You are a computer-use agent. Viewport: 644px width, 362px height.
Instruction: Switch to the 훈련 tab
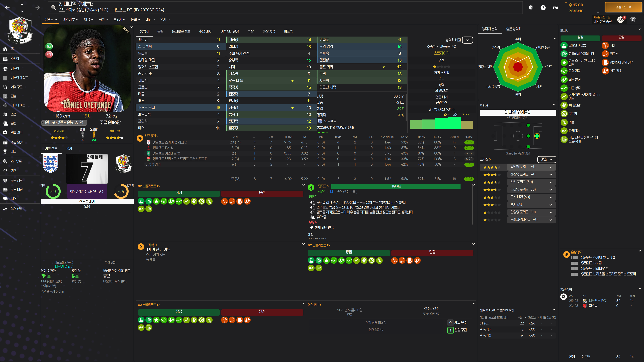pyautogui.click(x=160, y=31)
